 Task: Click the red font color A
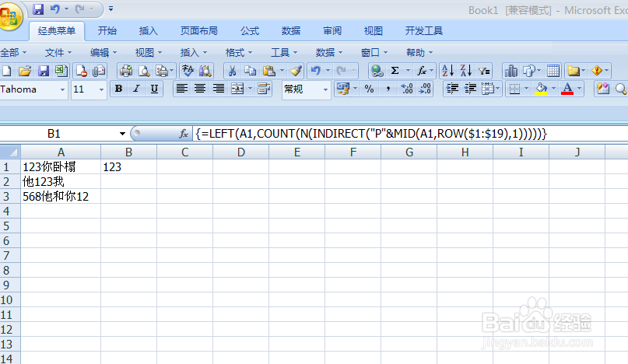[x=567, y=89]
